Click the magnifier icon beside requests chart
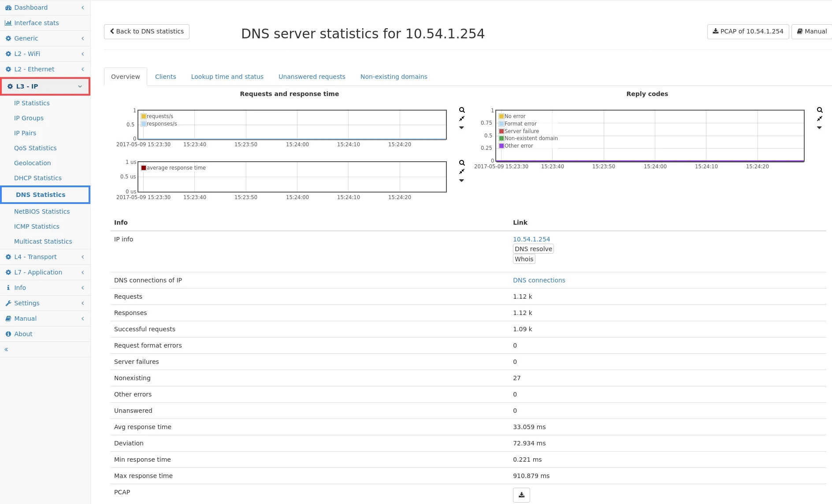Screen dimensions: 832x504 [462, 110]
